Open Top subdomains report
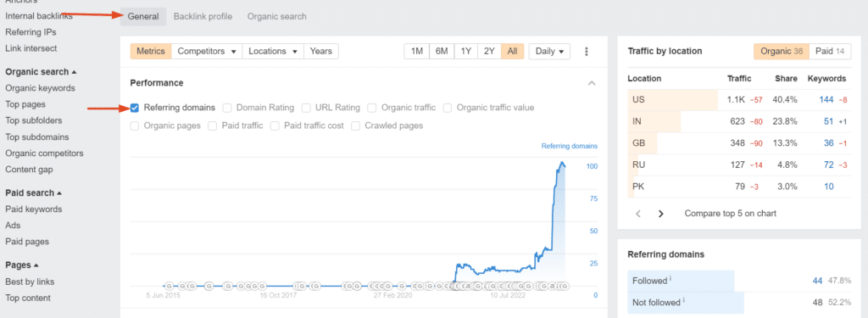Screen dimensions: 868x318 [37, 137]
